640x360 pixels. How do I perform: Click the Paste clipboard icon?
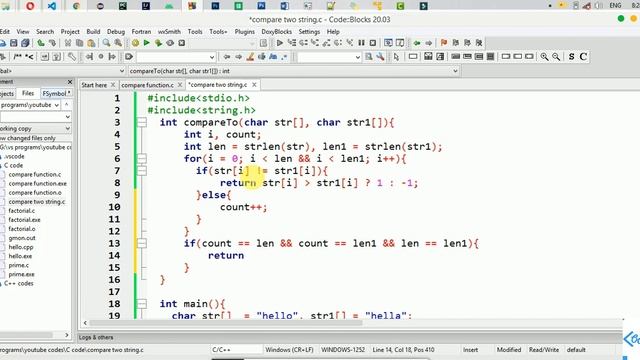point(91,43)
